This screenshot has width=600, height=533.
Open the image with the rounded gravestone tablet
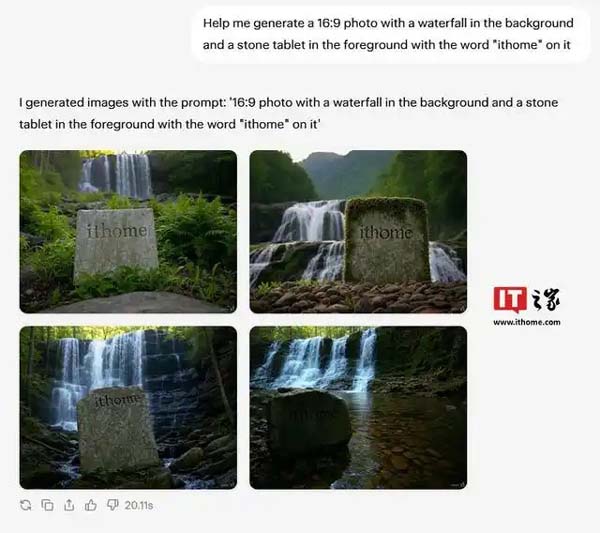128,407
